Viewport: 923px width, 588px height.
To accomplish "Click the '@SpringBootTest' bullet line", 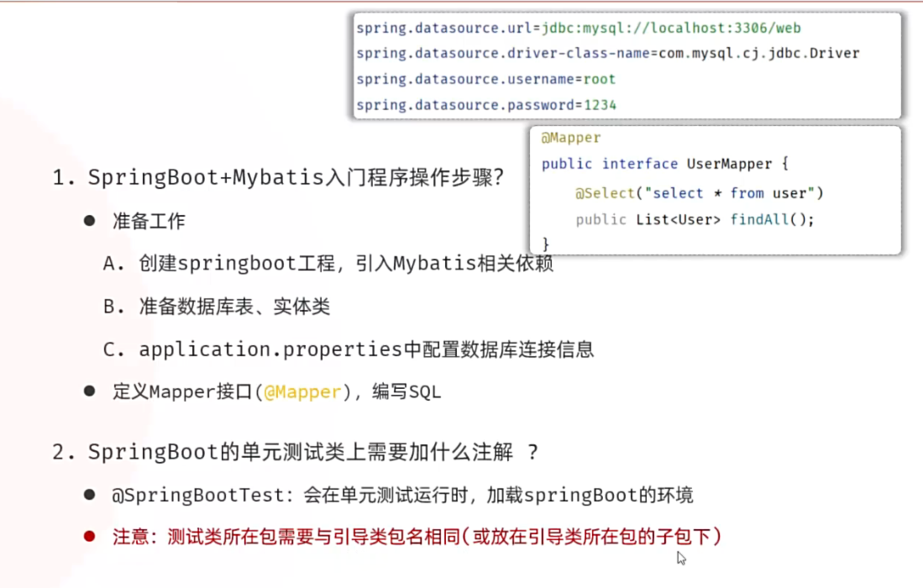I will tap(402, 495).
